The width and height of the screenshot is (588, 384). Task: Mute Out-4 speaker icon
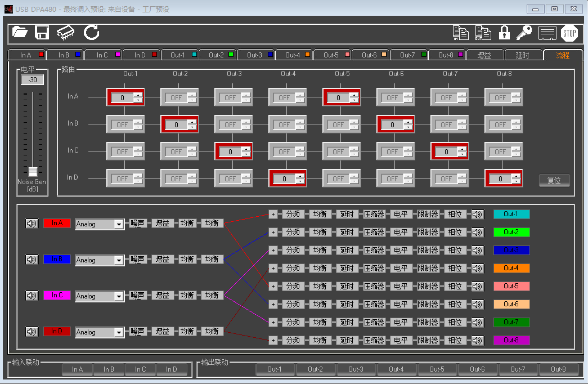click(477, 269)
